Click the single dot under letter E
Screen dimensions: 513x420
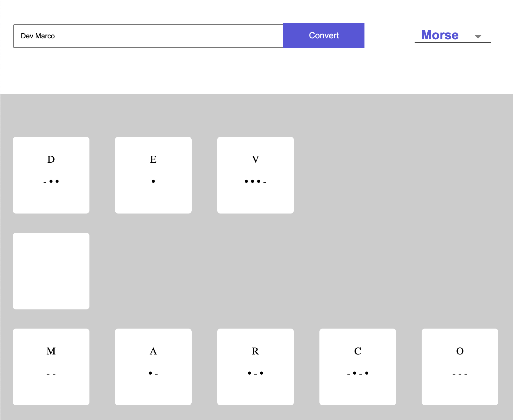tap(153, 181)
